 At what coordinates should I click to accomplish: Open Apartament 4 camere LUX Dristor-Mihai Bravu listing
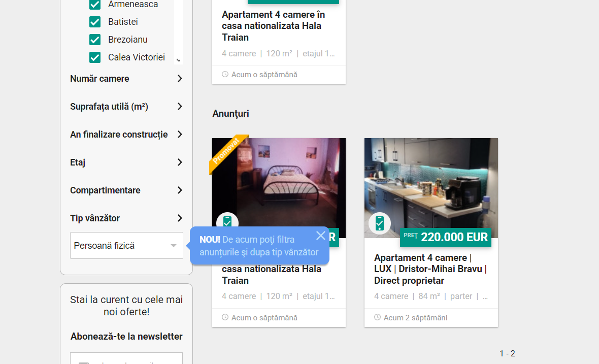tap(430, 269)
